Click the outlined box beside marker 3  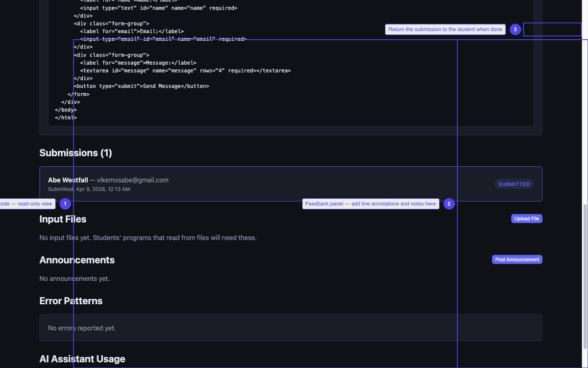552,29
